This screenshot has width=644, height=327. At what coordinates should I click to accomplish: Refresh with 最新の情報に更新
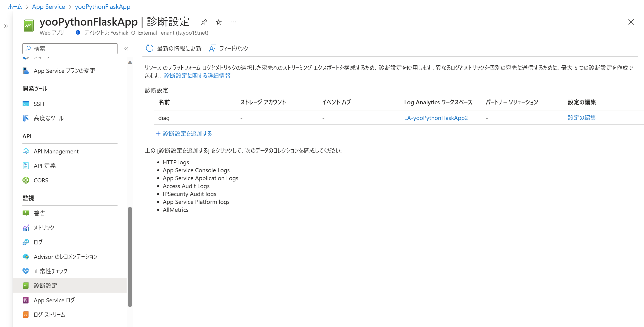173,48
